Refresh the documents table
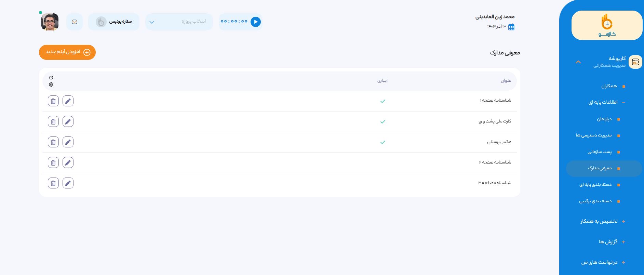This screenshot has height=275, width=644. 51,78
